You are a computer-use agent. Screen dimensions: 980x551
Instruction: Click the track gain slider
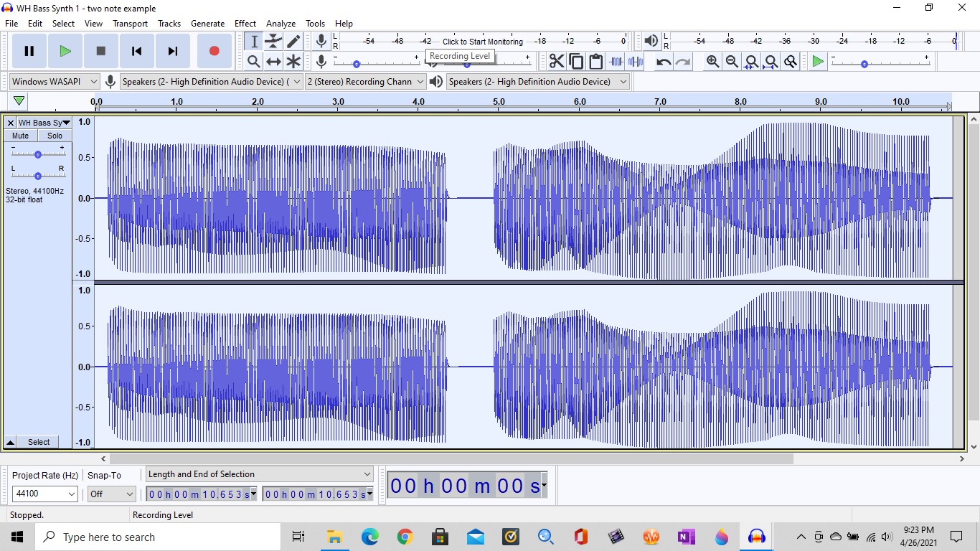coord(38,154)
